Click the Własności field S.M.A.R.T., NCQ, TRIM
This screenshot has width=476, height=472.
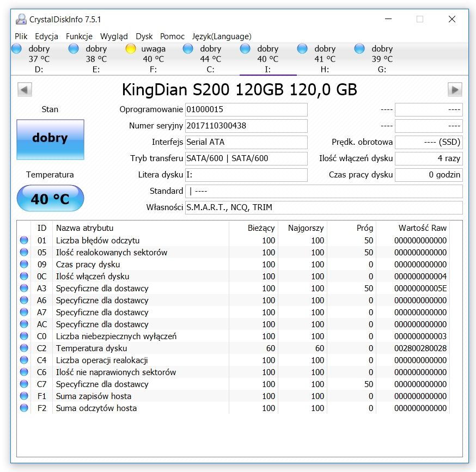(324, 207)
